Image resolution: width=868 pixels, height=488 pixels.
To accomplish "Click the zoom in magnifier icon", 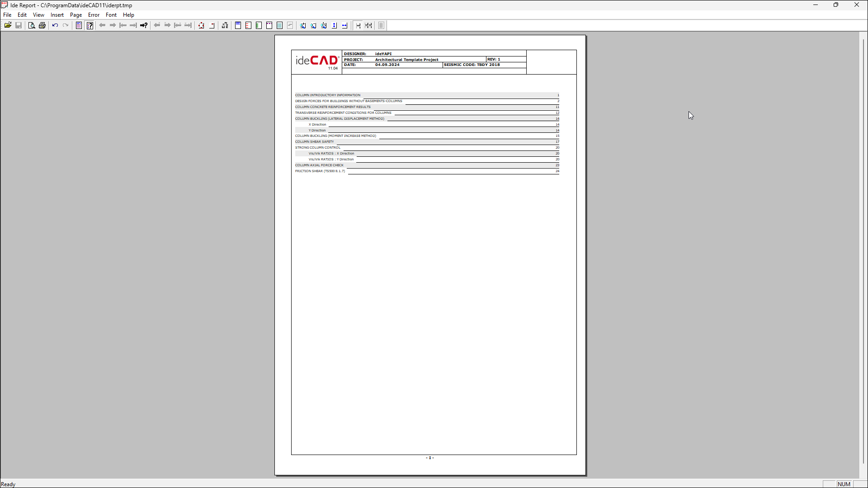I will (x=303, y=25).
